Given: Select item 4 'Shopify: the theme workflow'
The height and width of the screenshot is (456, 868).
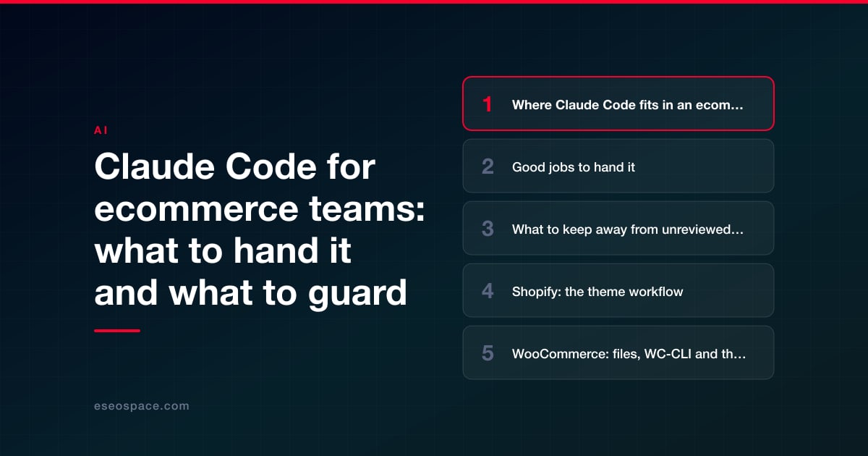Looking at the screenshot, I should (618, 290).
